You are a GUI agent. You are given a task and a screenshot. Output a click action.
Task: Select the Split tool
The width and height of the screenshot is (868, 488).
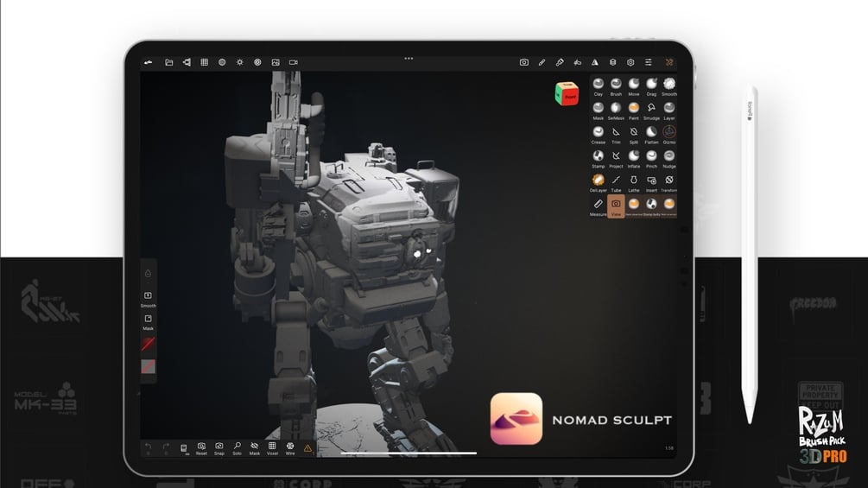click(x=633, y=135)
